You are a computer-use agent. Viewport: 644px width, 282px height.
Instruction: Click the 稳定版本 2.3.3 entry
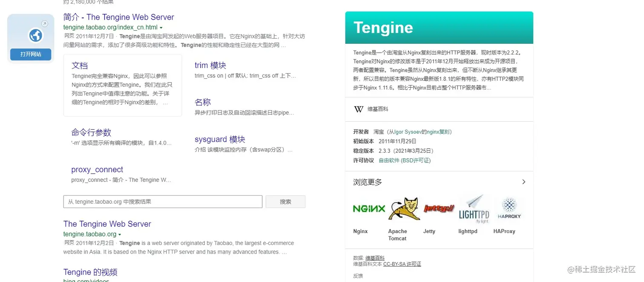click(x=393, y=151)
